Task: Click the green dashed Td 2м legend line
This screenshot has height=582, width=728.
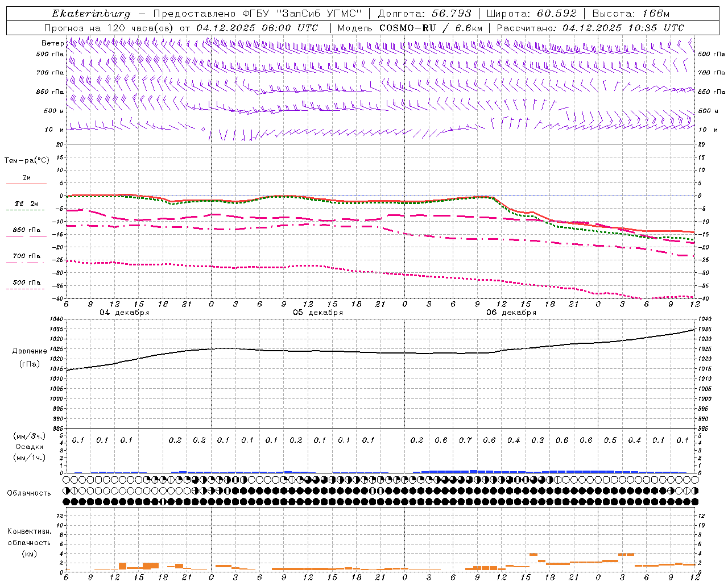Action: pyautogui.click(x=25, y=210)
